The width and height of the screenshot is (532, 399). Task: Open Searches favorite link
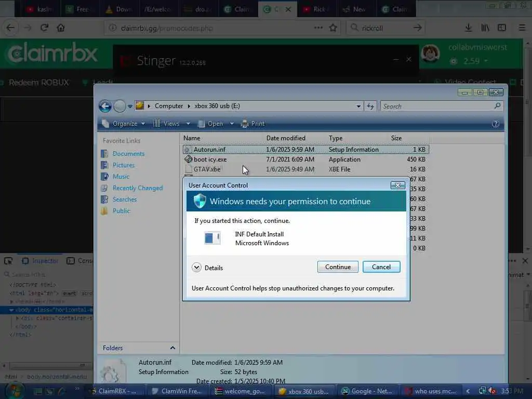[x=125, y=199]
